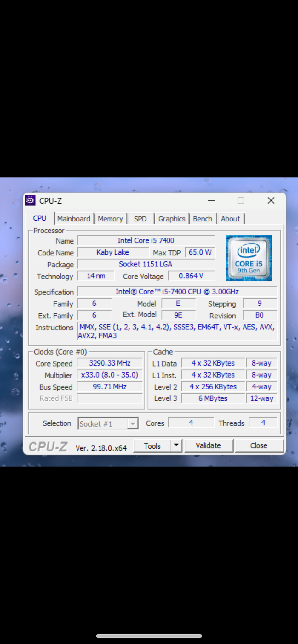Click the CPU-Z app icon in title bar
Image resolution: width=298 pixels, height=644 pixels.
point(30,200)
